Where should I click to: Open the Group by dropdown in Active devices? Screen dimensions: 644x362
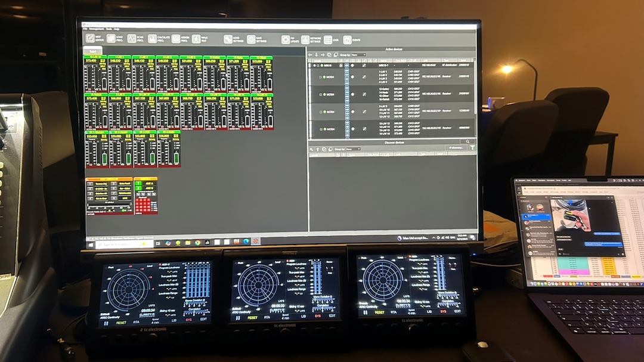point(358,55)
